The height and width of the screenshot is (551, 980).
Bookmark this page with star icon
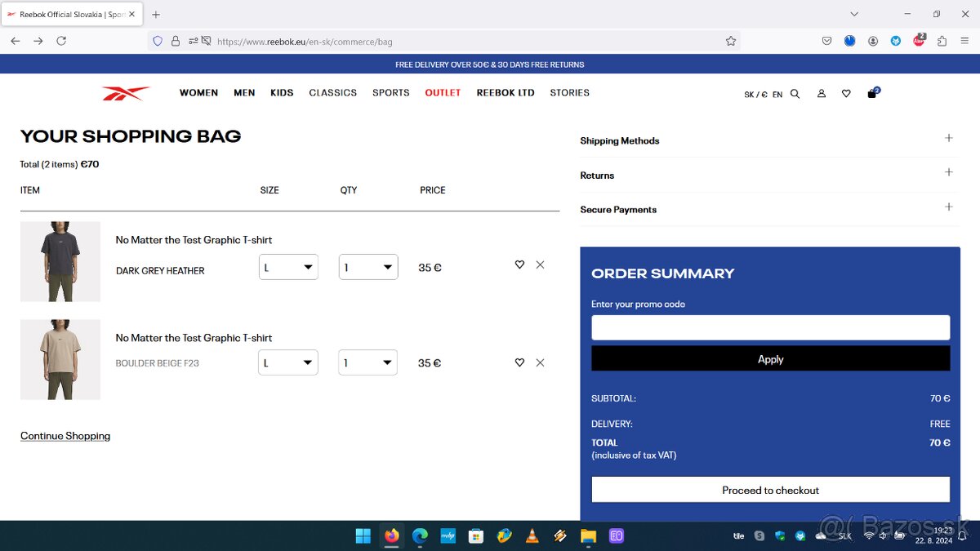(731, 41)
